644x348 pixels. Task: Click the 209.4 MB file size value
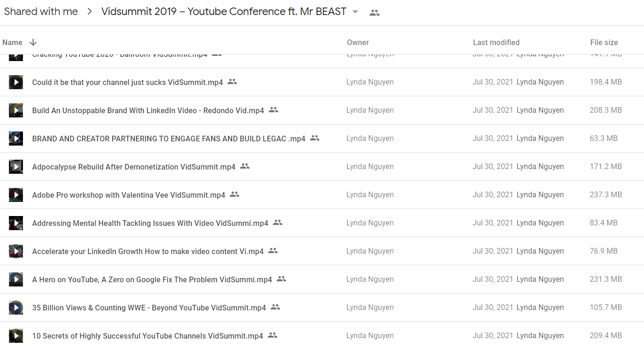(x=606, y=336)
